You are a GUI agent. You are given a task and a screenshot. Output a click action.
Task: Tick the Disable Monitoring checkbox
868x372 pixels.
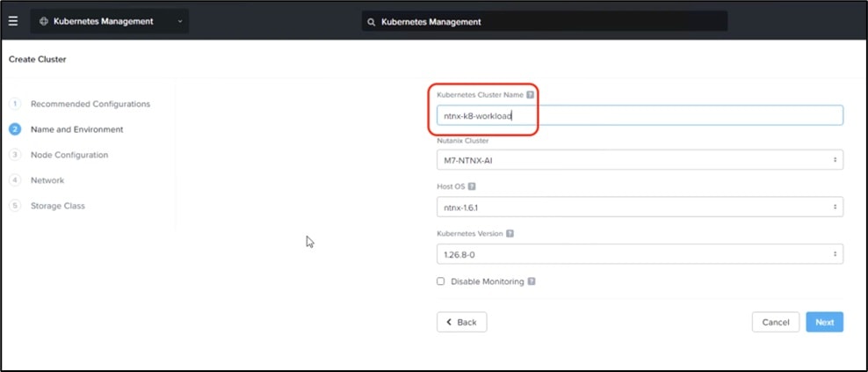point(441,281)
